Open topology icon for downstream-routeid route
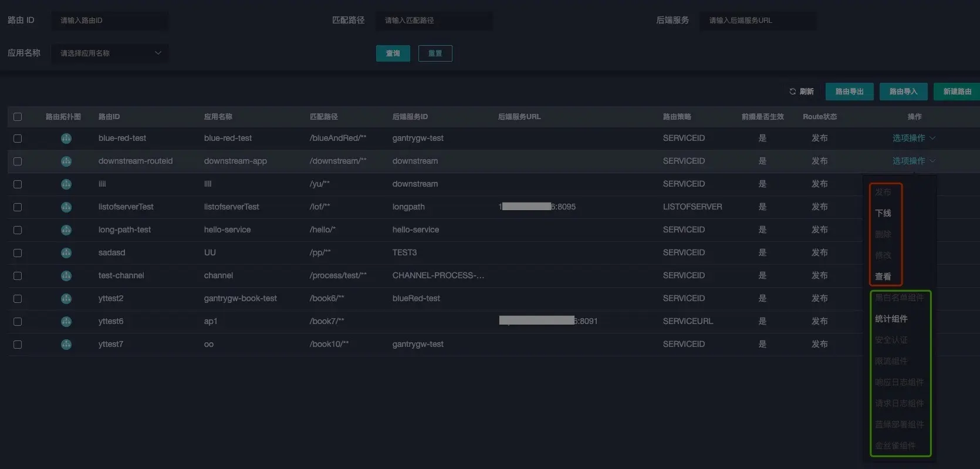 pyautogui.click(x=66, y=161)
